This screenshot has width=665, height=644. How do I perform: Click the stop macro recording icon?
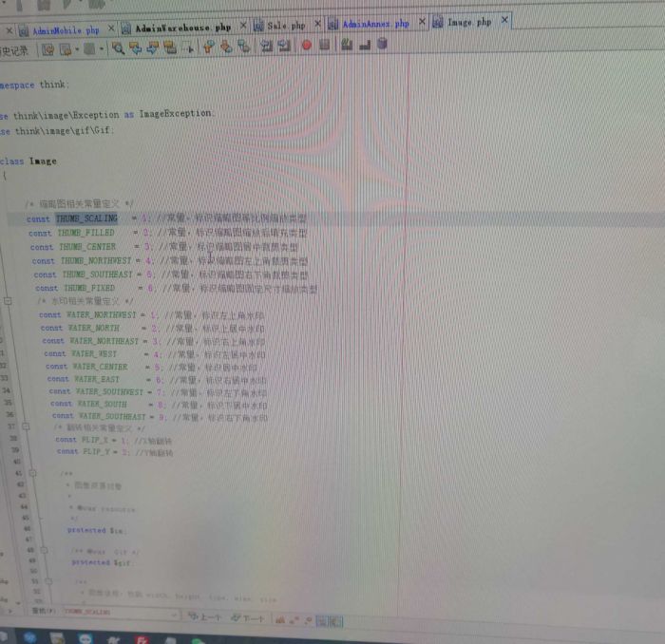point(325,45)
